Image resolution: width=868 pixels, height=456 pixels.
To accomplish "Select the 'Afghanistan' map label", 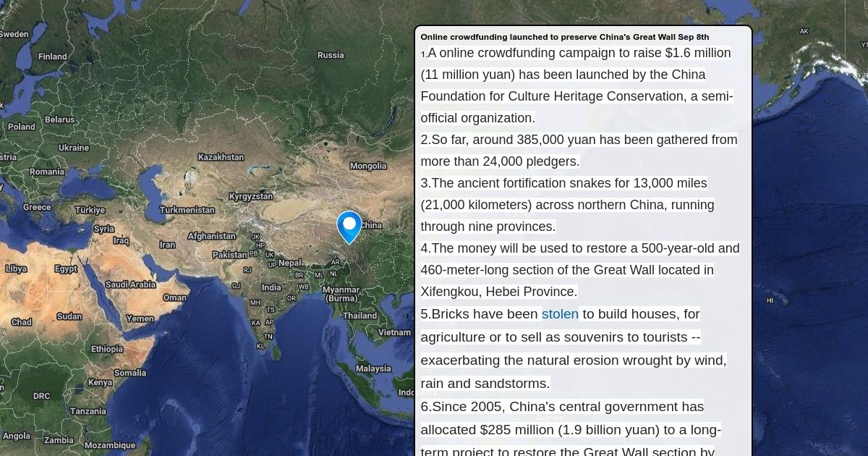I will pos(211,236).
